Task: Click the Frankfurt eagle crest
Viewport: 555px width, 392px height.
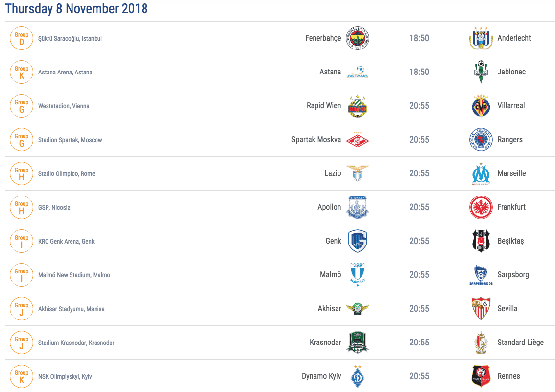Action: point(481,207)
